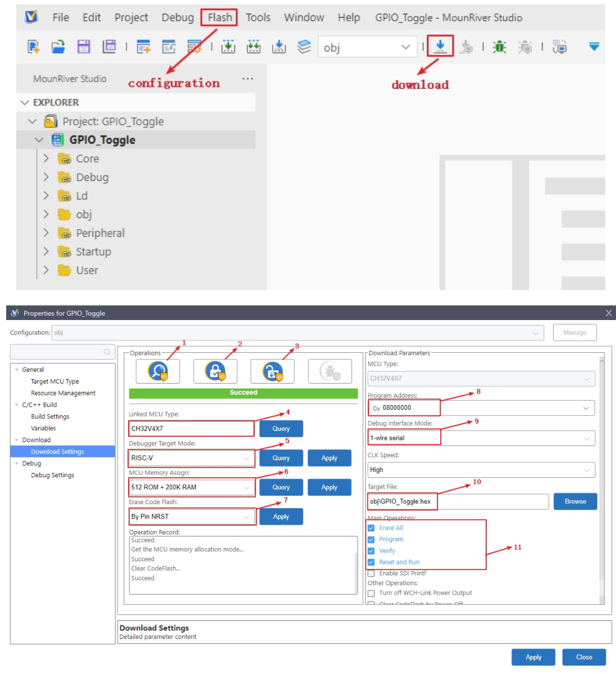Click the new file toolbar icon
Screen dimensions: 616x674
(33, 47)
